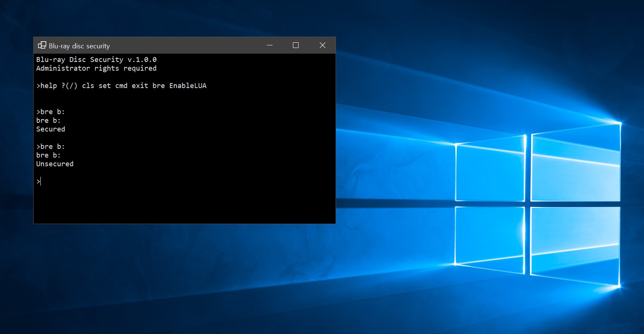644x334 pixels.
Task: Click the 'cmd' command in the help line
Action: pos(121,86)
